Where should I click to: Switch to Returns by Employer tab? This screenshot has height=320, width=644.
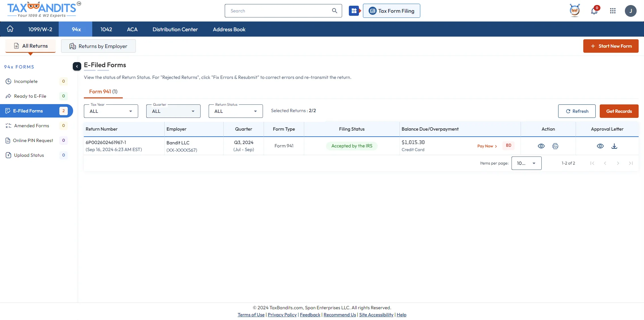(98, 46)
